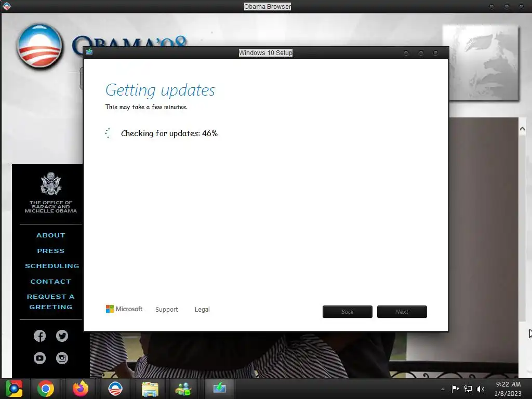Open the clock showing 9:22 AM
The width and height of the screenshot is (532, 399).
pos(508,384)
